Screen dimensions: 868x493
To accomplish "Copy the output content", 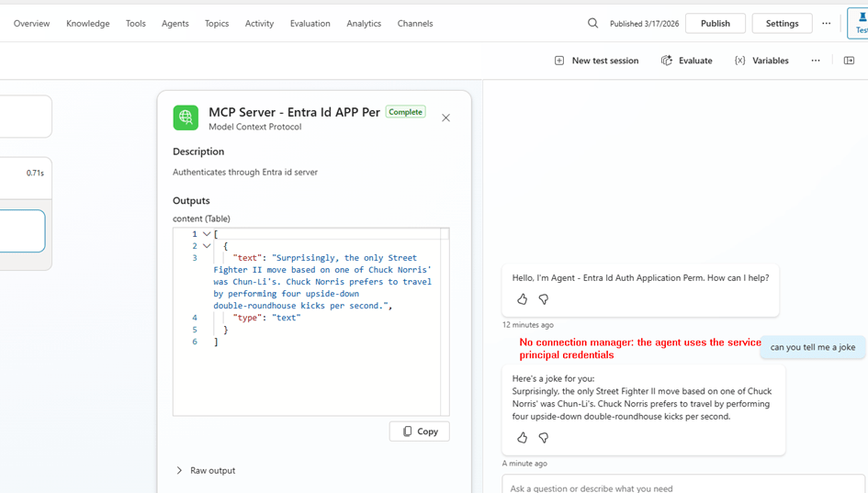I will tap(420, 431).
